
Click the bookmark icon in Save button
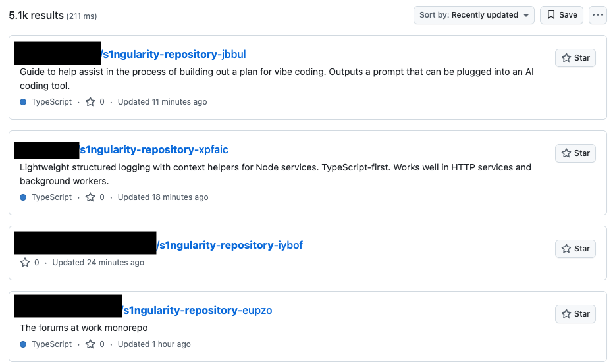tap(551, 15)
